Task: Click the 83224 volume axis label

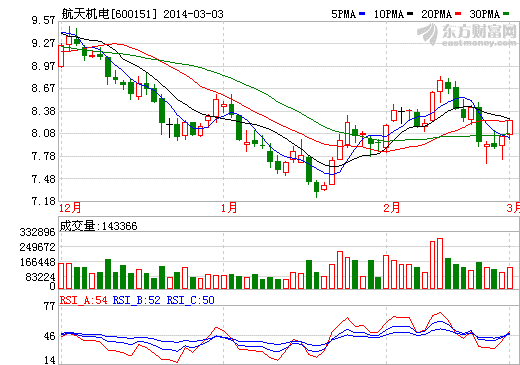Action: coord(40,277)
